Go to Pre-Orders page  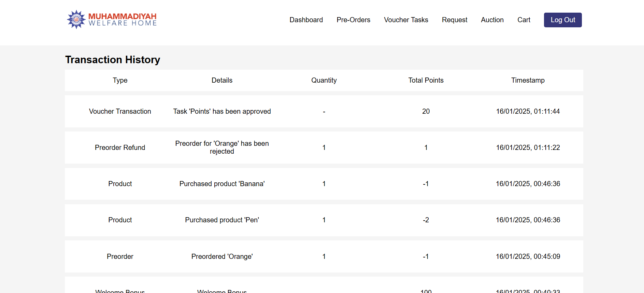click(x=353, y=20)
